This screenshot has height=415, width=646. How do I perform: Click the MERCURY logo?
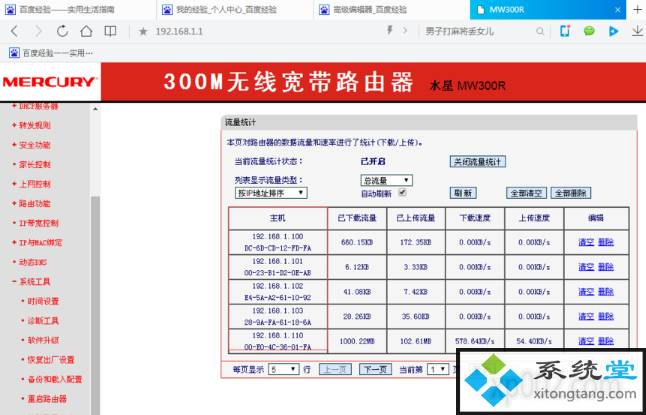50,82
